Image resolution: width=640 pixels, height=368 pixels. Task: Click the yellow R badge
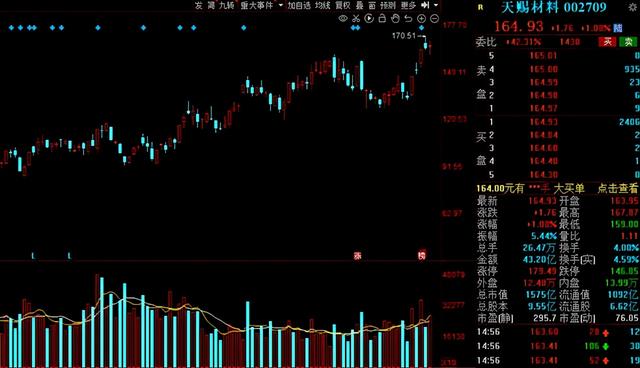(480, 7)
